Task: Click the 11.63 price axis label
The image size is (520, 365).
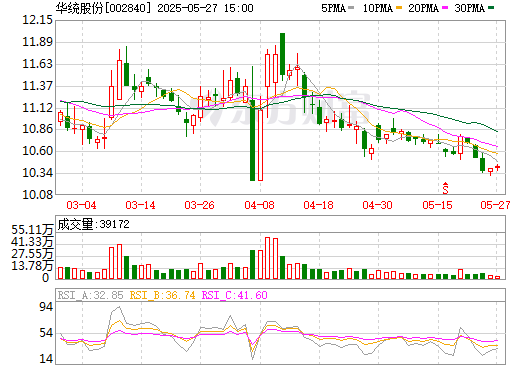Action: coord(37,64)
